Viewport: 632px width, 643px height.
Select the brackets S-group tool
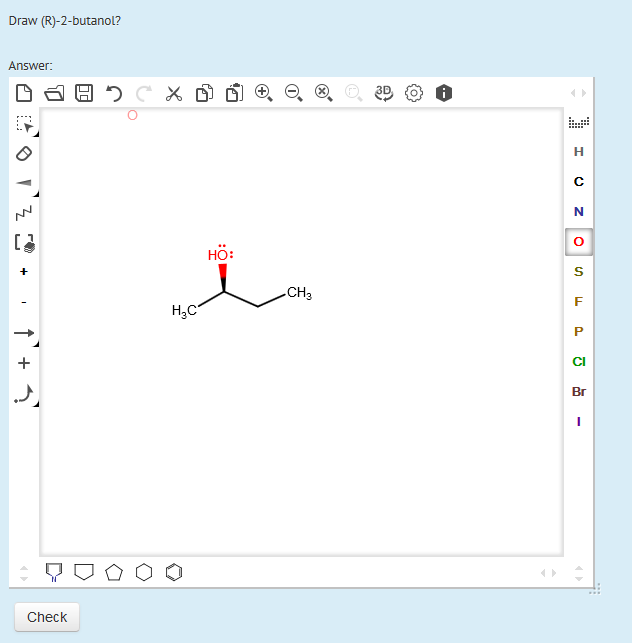click(25, 243)
